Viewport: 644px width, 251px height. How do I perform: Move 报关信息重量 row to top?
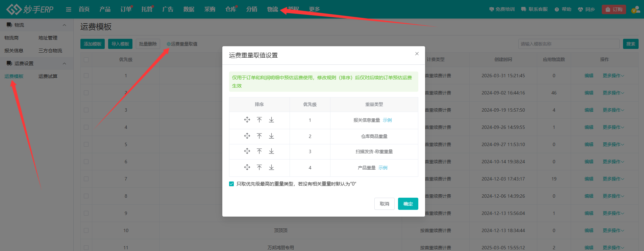pyautogui.click(x=259, y=120)
